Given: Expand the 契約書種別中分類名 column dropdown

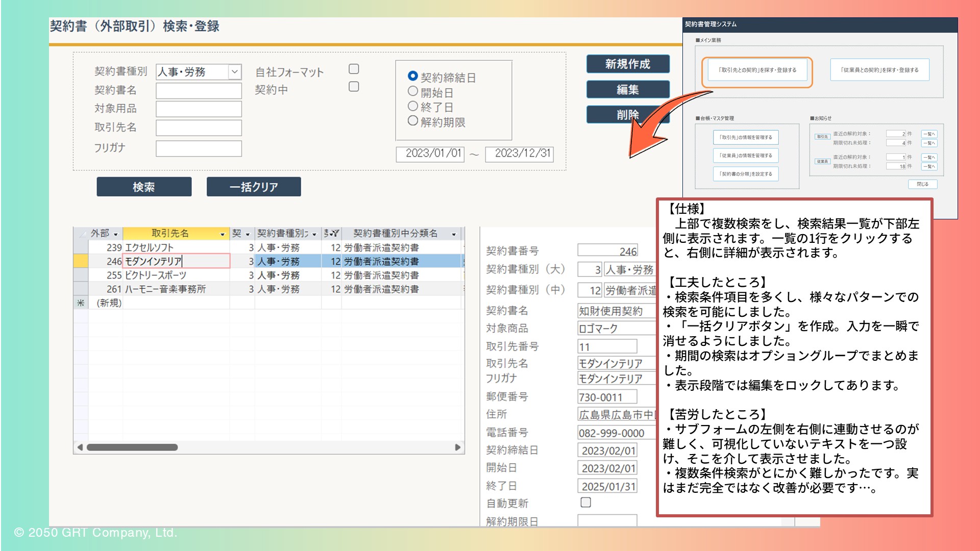Looking at the screenshot, I should pos(454,234).
